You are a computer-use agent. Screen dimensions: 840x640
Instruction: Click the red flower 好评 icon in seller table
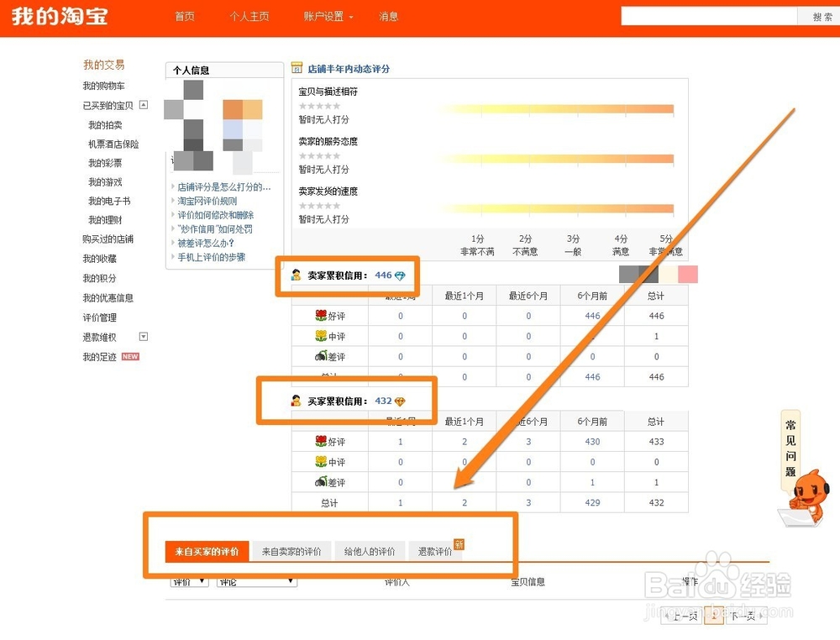321,316
